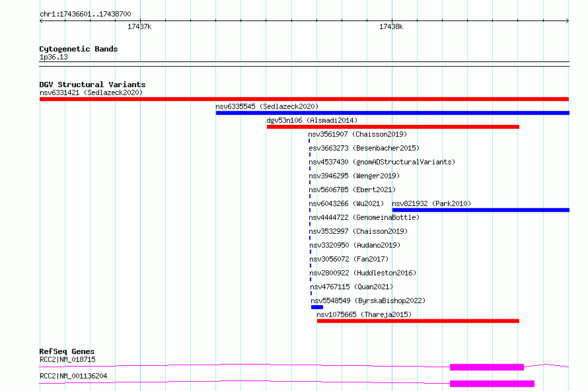Click nsv3320950 (Audano2019) label
Image resolution: width=588 pixels, height=391 pixels.
[x=355, y=245]
